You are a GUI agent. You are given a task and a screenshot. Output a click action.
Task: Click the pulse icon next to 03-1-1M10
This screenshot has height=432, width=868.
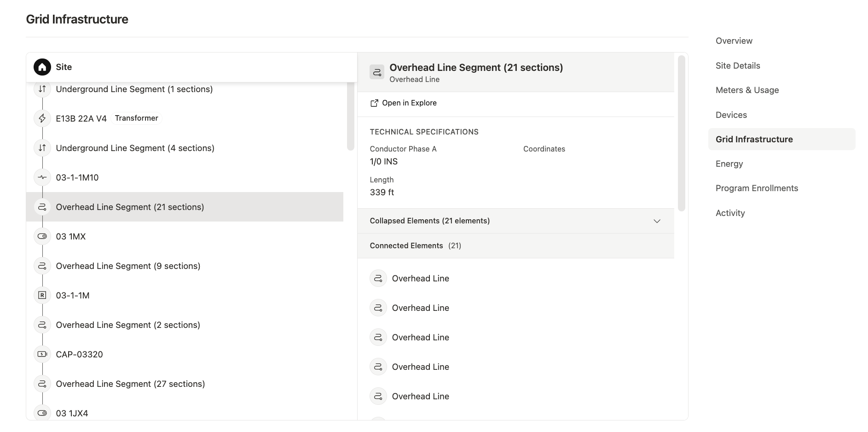(x=42, y=177)
